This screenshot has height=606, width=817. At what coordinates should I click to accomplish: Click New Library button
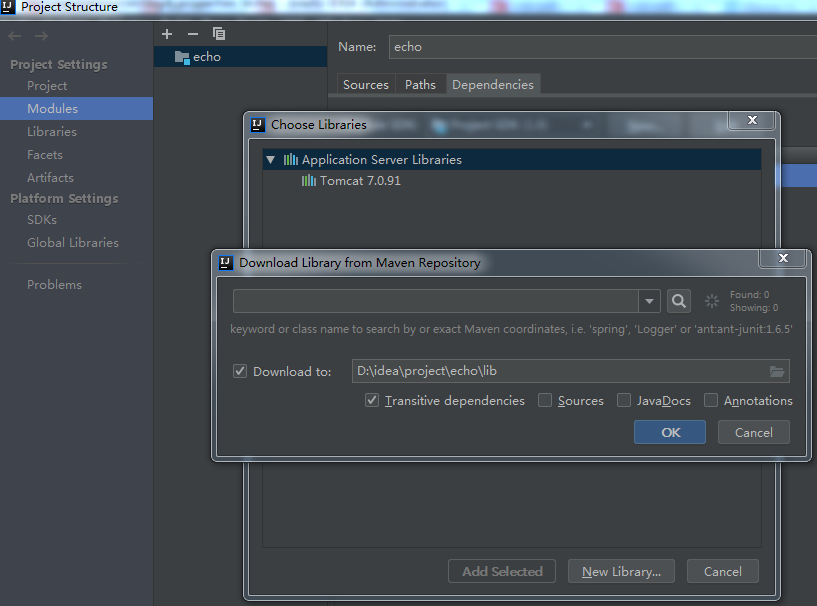621,572
